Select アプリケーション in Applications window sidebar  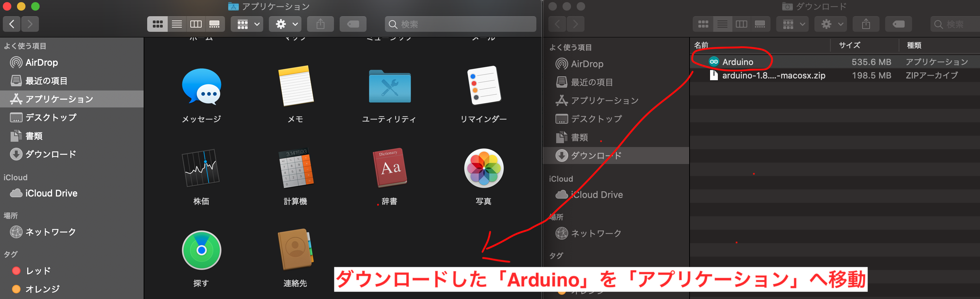[x=72, y=99]
